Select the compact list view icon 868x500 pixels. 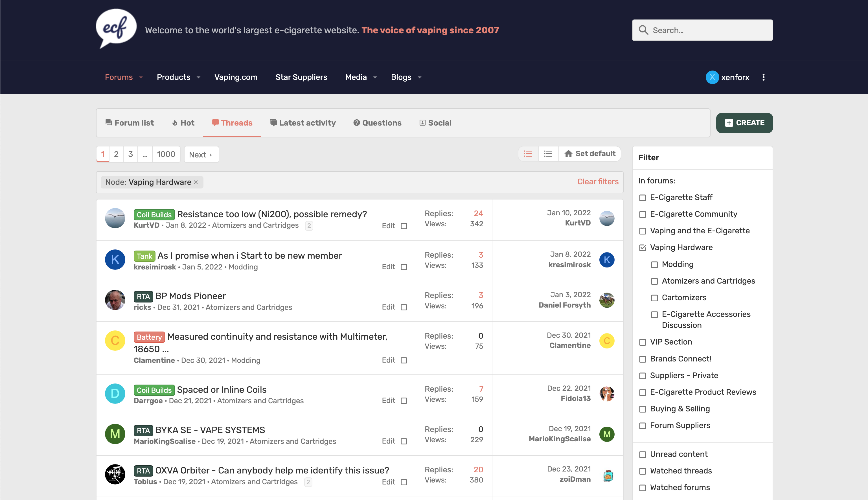[x=548, y=153]
